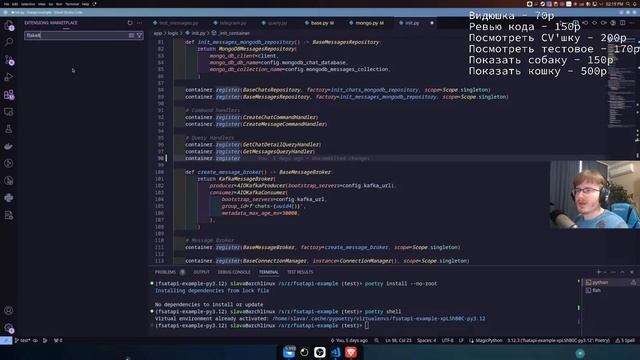Clear the extensions search results
This screenshot has width=640, height=360.
coord(131,36)
